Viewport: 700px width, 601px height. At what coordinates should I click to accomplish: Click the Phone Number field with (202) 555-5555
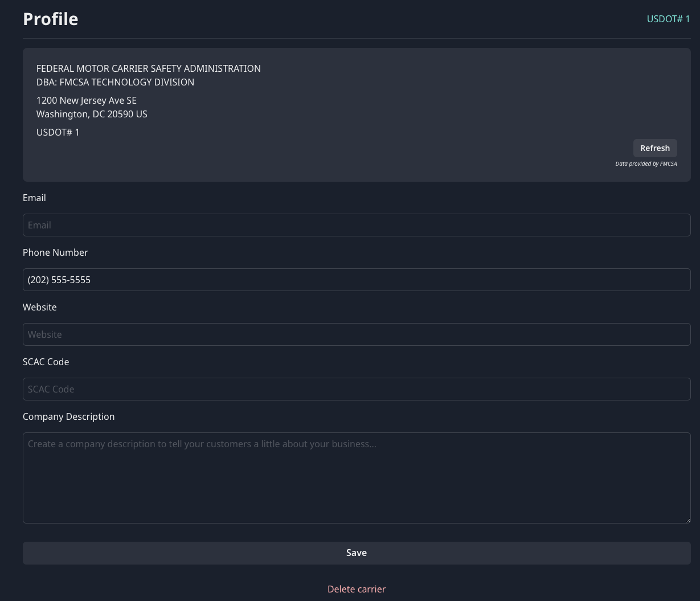pos(357,280)
